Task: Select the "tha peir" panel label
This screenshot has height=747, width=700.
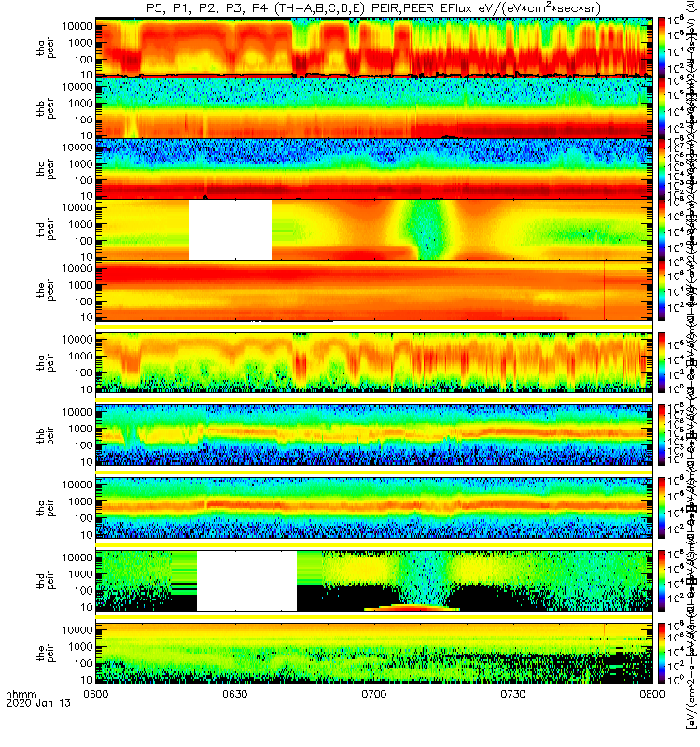Action: (46, 362)
